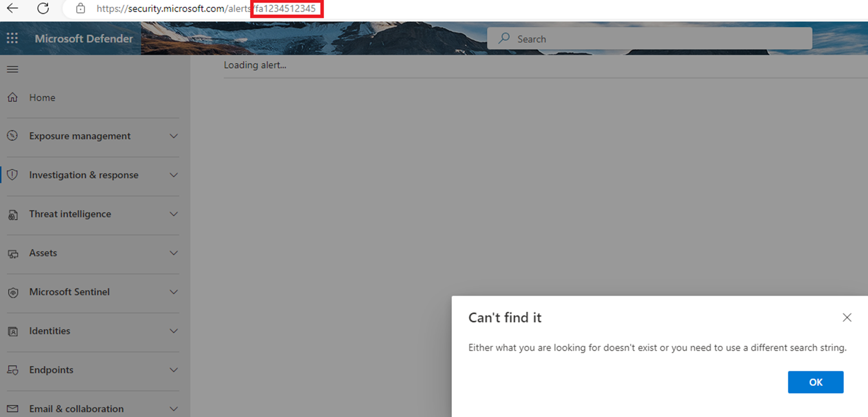
Task: Select Endpoints menu label
Action: (x=51, y=370)
